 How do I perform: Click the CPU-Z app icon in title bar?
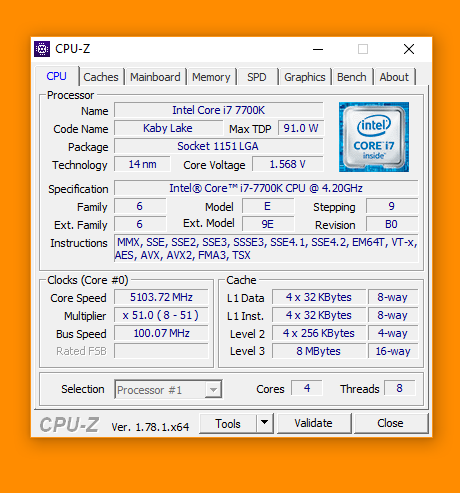pos(42,49)
